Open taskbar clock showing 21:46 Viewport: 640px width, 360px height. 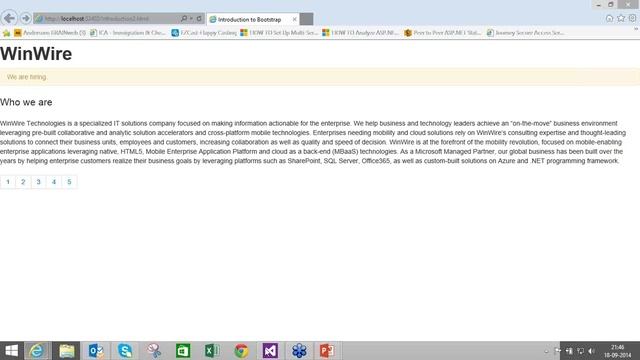pyautogui.click(x=618, y=351)
